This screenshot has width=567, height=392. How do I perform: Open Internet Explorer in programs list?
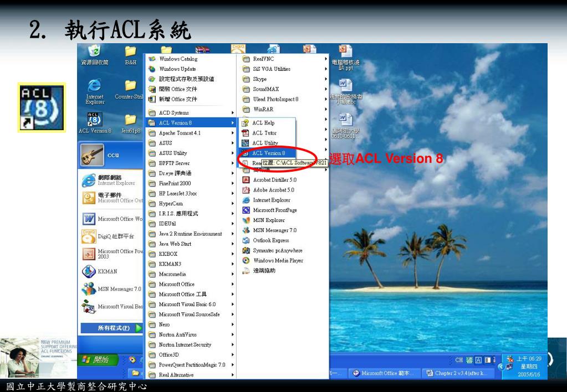pos(283,200)
